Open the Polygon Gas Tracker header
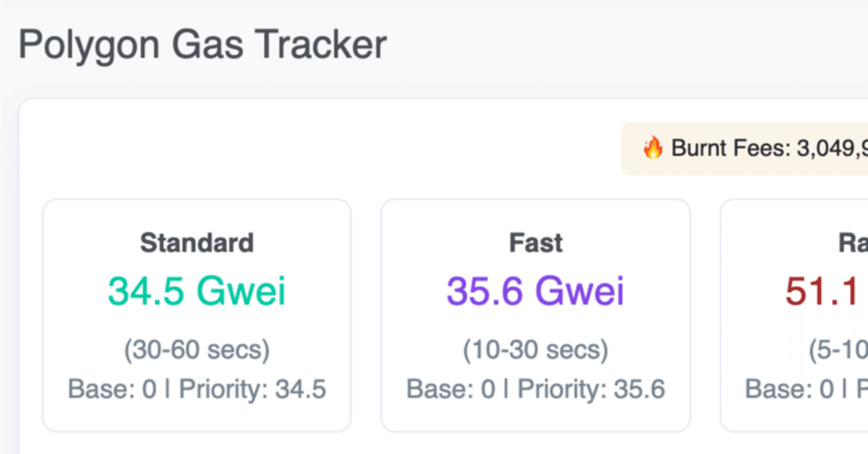 (203, 44)
